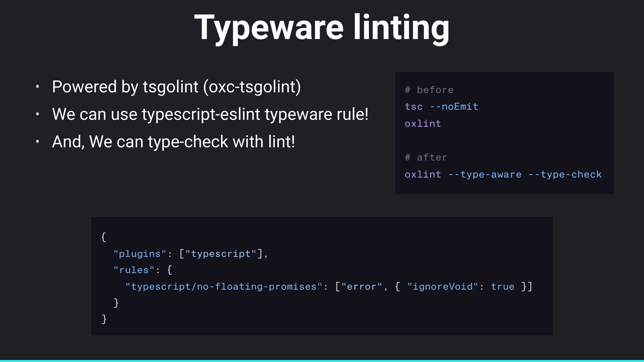Click the "typescript" plugin value
The image size is (644, 362).
(221, 254)
